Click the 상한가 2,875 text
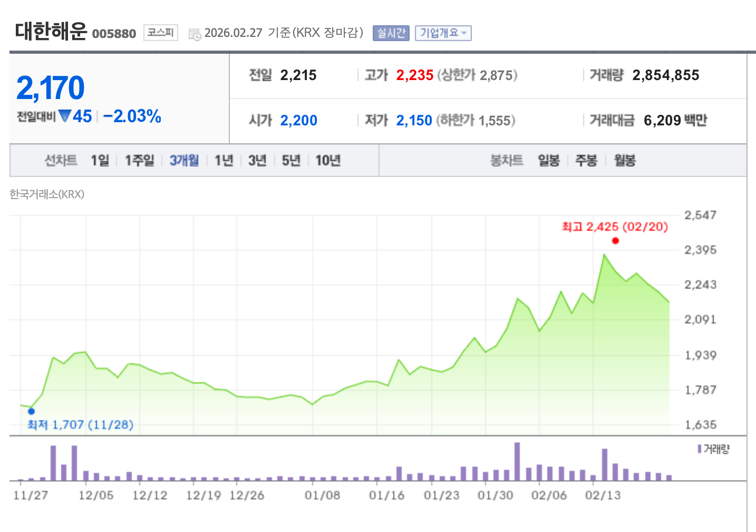Viewport: 756px width, 532px height. pyautogui.click(x=477, y=75)
